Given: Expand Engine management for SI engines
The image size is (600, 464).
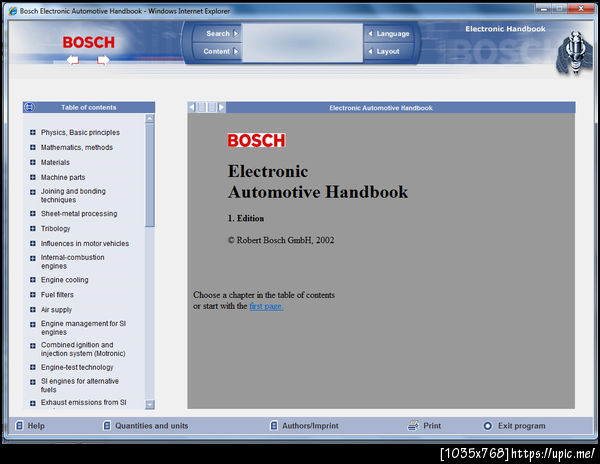Looking at the screenshot, I should click(33, 324).
